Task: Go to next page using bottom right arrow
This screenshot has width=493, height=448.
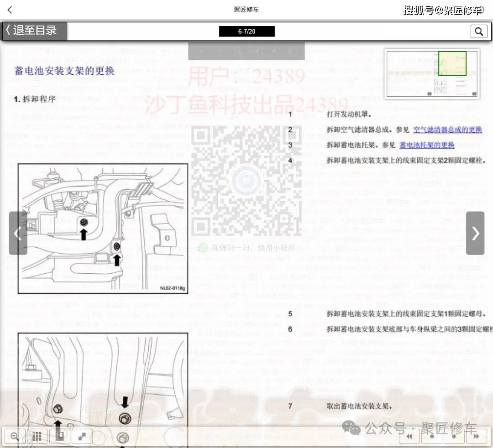Action: point(454,437)
